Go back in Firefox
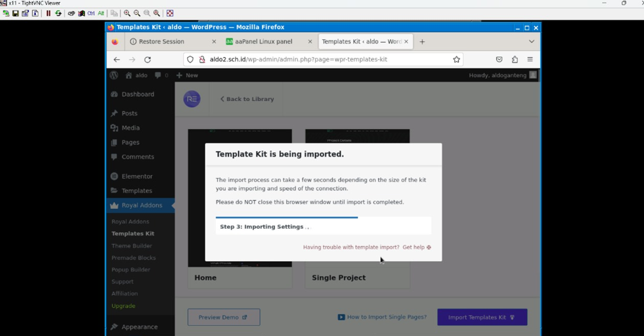Image resolution: width=644 pixels, height=336 pixels. point(117,60)
